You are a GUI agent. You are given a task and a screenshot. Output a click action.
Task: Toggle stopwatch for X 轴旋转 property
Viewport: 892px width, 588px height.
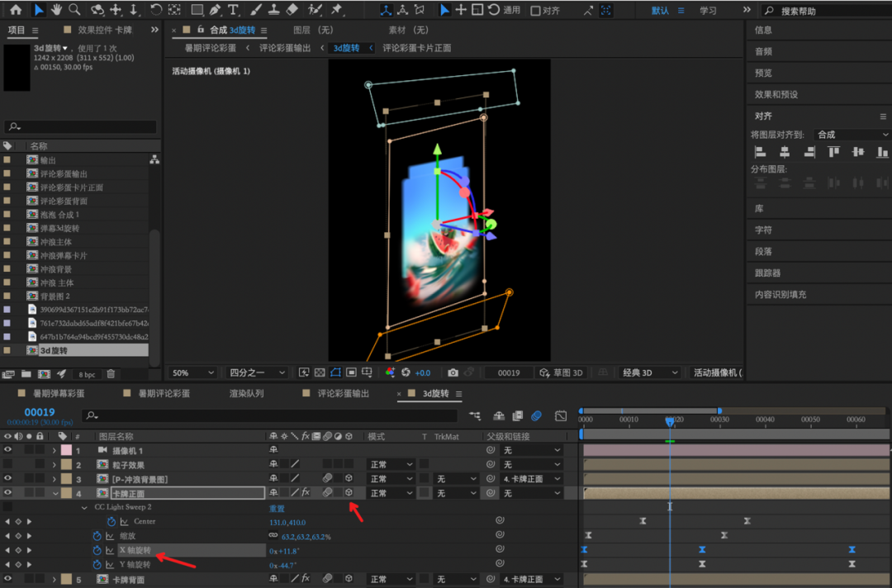(x=97, y=550)
